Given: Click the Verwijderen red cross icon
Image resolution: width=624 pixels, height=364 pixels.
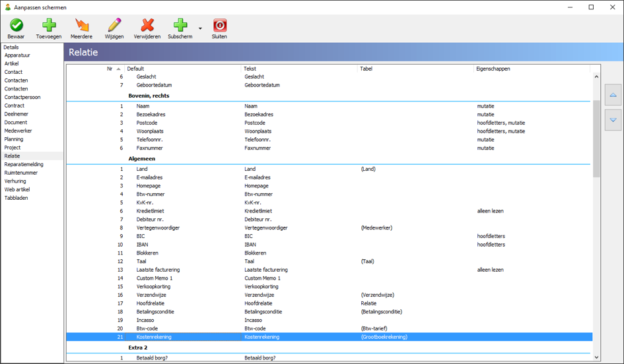Looking at the screenshot, I should point(147,25).
